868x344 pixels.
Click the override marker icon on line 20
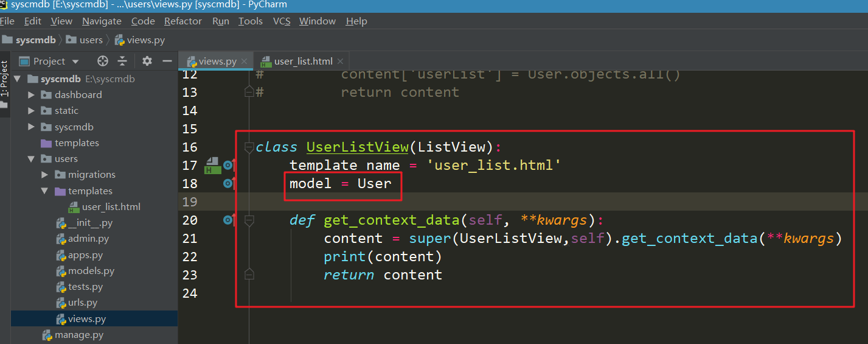[x=229, y=220]
